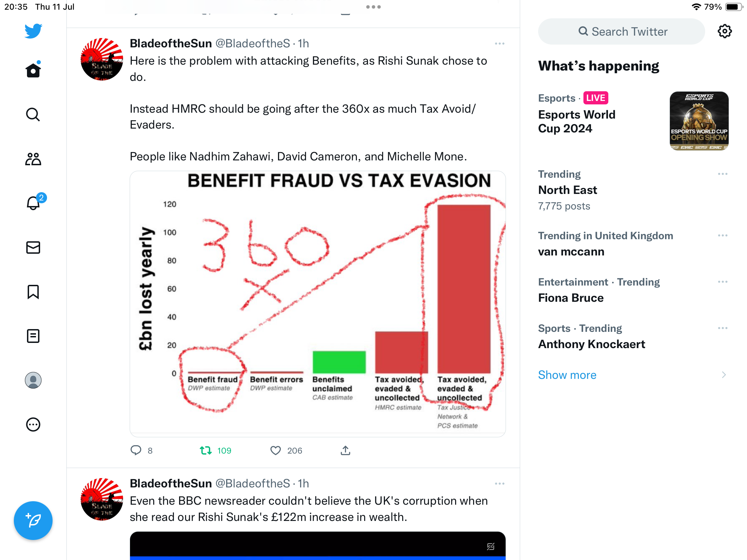The image size is (747, 560).
Task: Open the More circle menu in sidebar
Action: tap(33, 424)
